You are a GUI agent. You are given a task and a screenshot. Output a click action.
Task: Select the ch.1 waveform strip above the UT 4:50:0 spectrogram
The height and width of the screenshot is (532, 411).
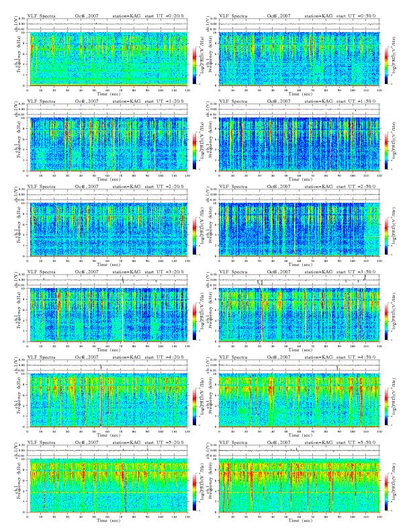pos(299,365)
